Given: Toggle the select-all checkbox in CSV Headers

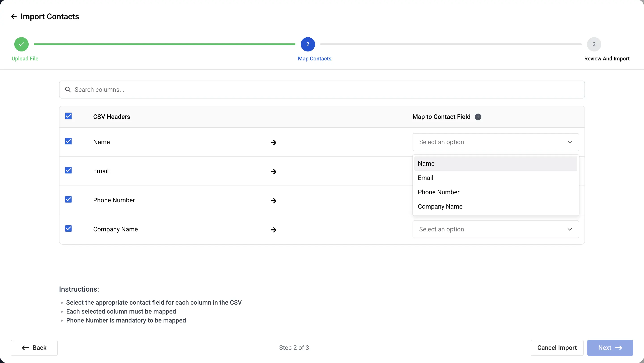Looking at the screenshot, I should pyautogui.click(x=68, y=116).
